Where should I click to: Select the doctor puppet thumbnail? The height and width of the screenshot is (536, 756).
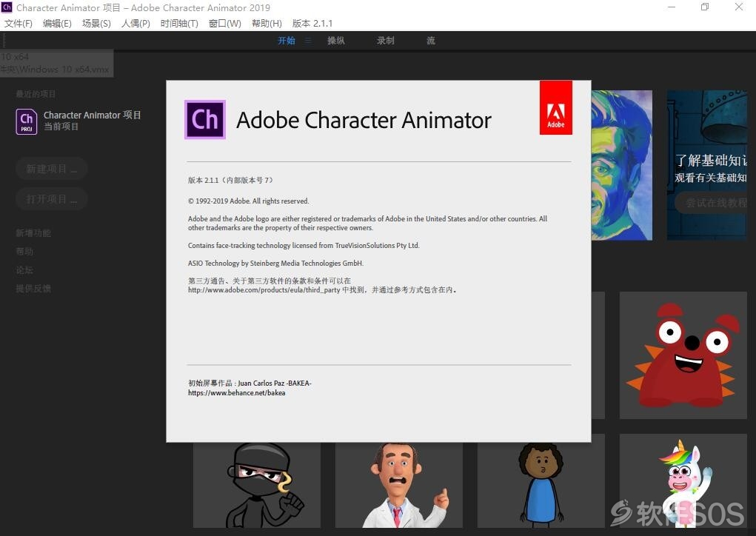click(x=398, y=485)
